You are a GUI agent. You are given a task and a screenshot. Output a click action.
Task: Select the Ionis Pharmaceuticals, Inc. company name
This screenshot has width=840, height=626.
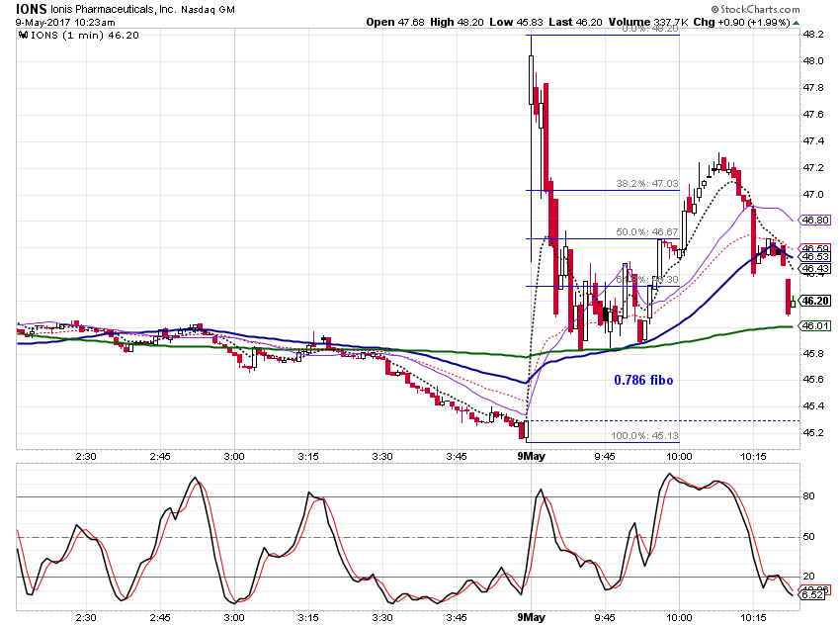coord(113,9)
